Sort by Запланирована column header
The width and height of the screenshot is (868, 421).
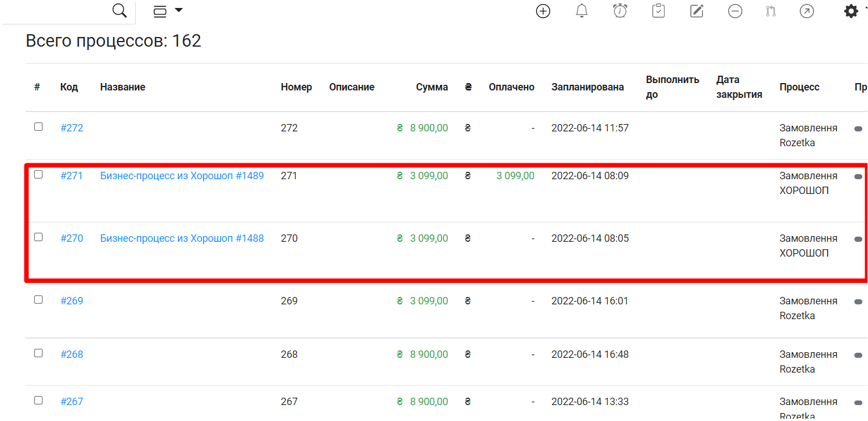click(x=588, y=87)
